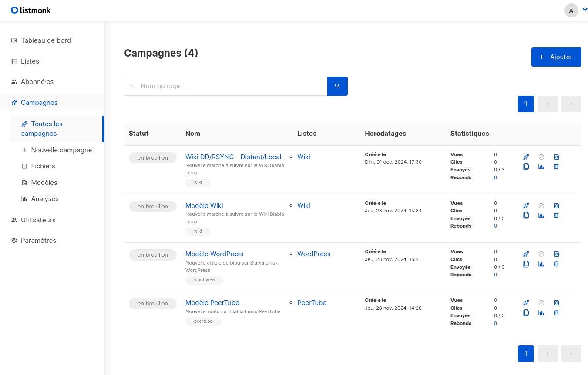Click the blue search magnifier button
The width and height of the screenshot is (588, 375).
(337, 86)
